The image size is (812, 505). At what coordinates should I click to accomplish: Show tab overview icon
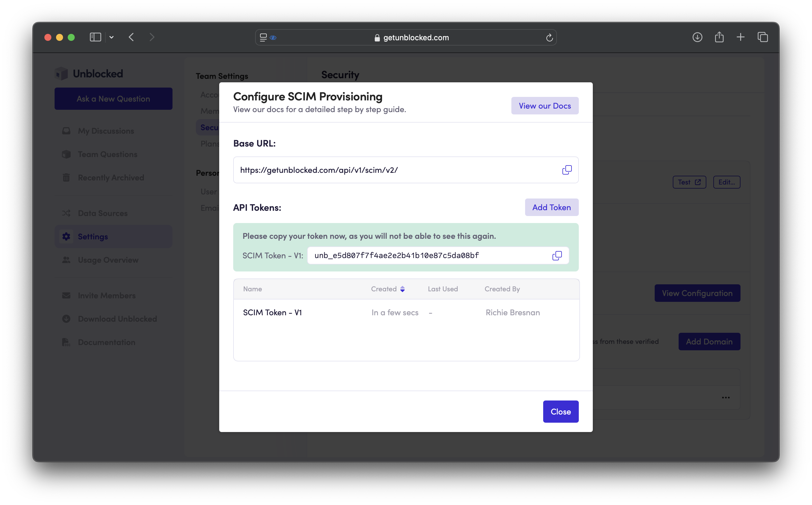(x=763, y=37)
